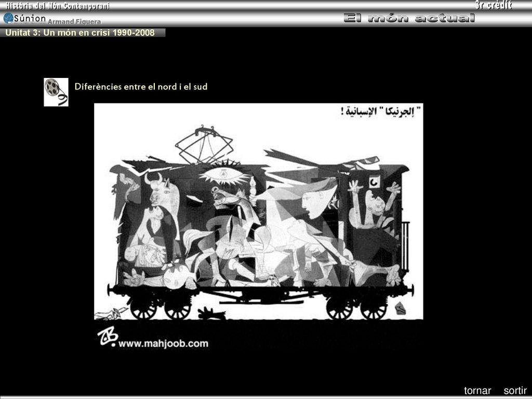The width and height of the screenshot is (532, 399).
Task: Click the Sunion logo
Action: 24,18
